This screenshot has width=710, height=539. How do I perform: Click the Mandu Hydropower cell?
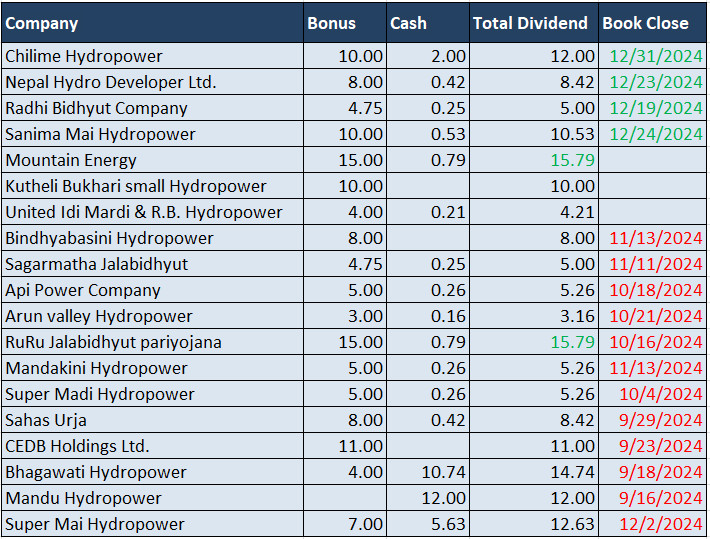click(x=153, y=498)
